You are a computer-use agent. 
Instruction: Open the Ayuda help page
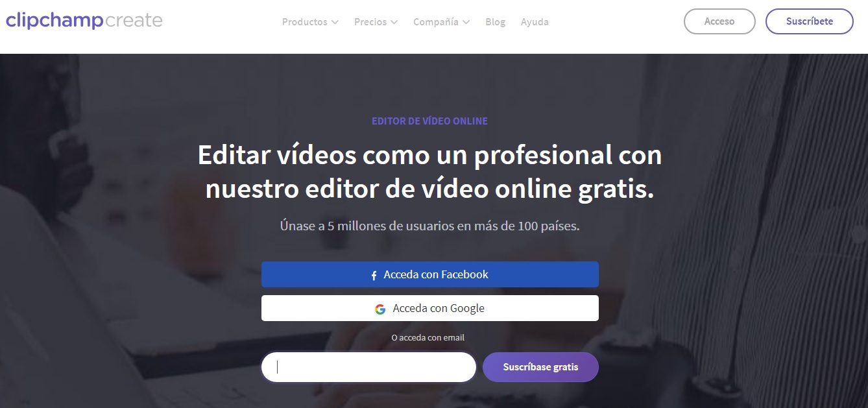click(x=535, y=22)
